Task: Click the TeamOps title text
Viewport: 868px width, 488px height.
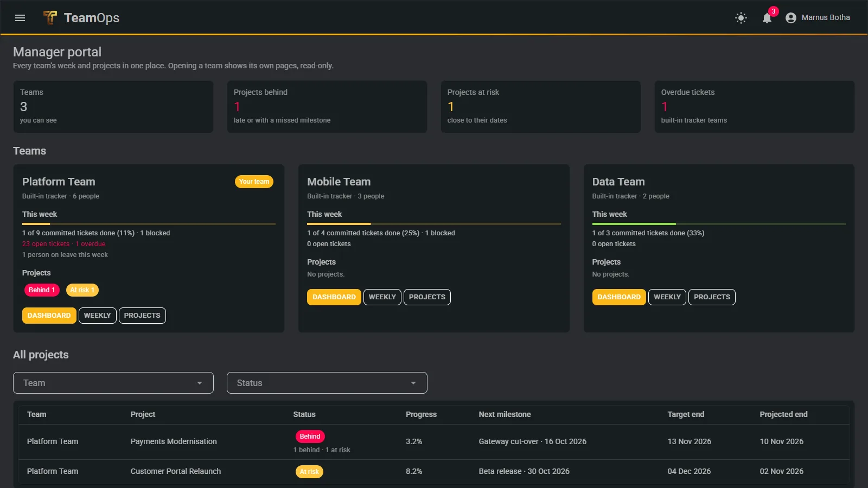Action: click(x=92, y=18)
